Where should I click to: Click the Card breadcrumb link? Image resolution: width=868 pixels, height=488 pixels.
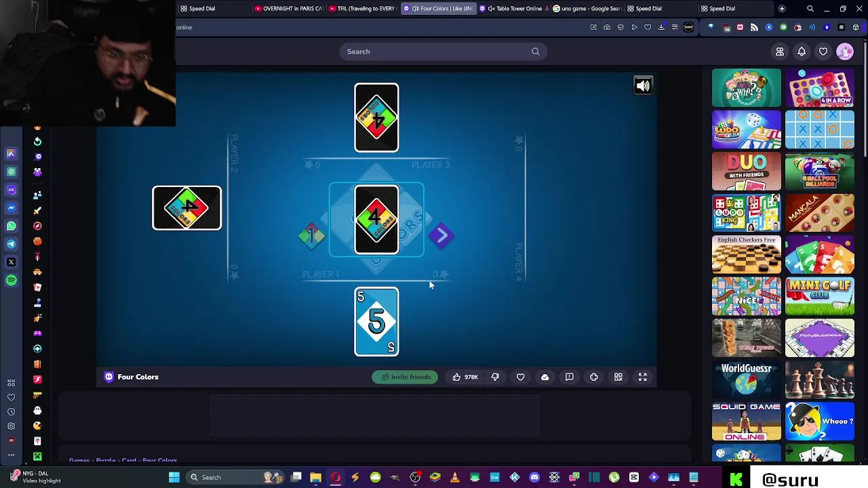(x=129, y=461)
